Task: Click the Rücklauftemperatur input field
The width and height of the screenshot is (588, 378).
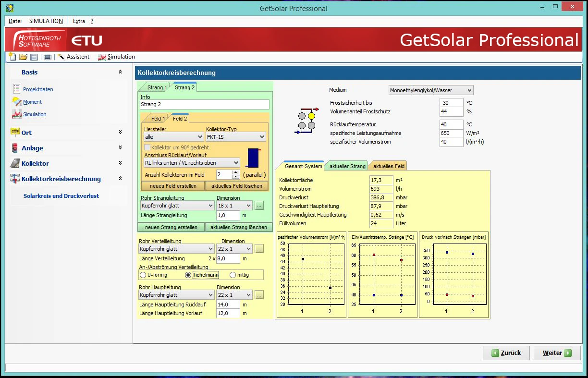Action: (x=451, y=124)
